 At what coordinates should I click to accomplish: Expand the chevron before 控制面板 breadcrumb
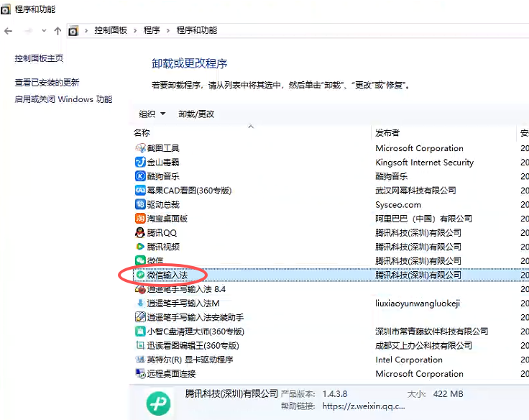pyautogui.click(x=86, y=31)
